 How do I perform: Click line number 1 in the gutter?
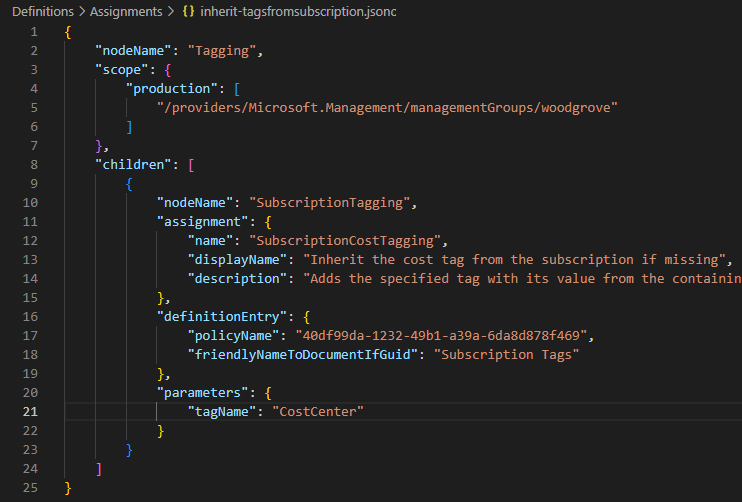tap(34, 32)
